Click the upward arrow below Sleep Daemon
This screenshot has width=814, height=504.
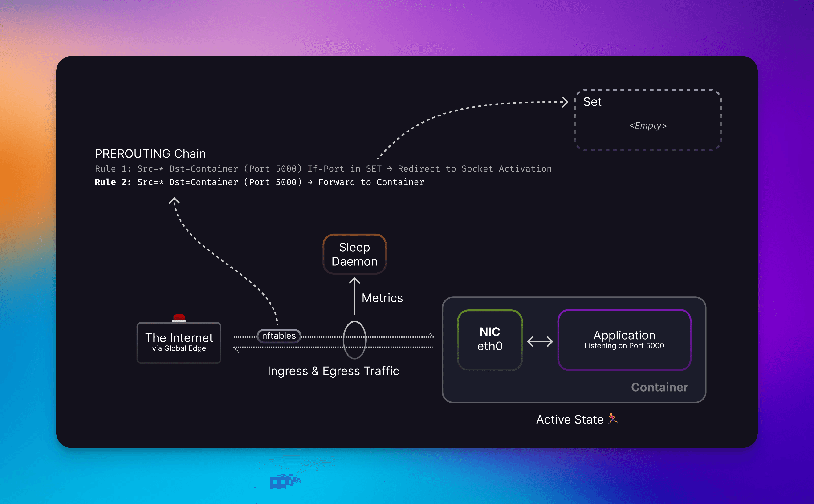tap(354, 296)
